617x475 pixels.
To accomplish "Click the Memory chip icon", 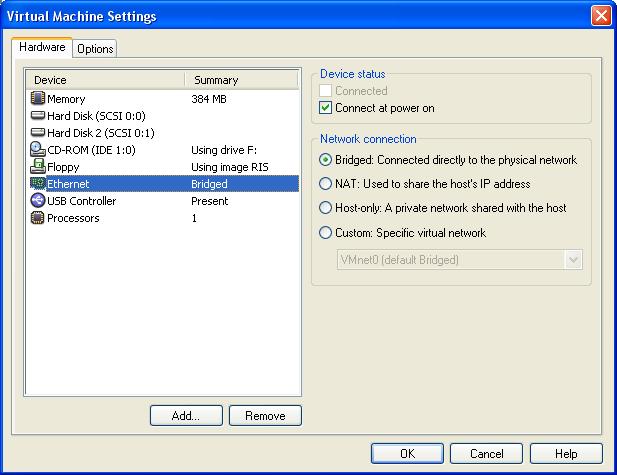I will 38,99.
